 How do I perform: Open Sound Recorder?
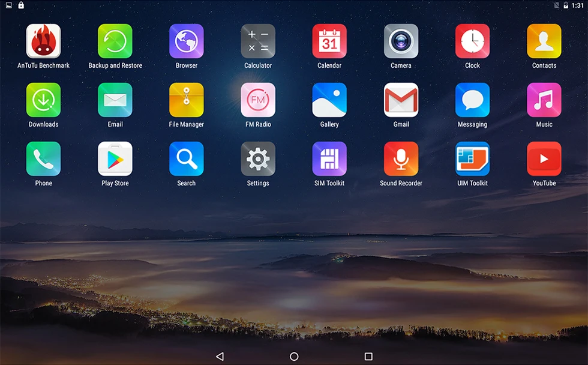(401, 159)
